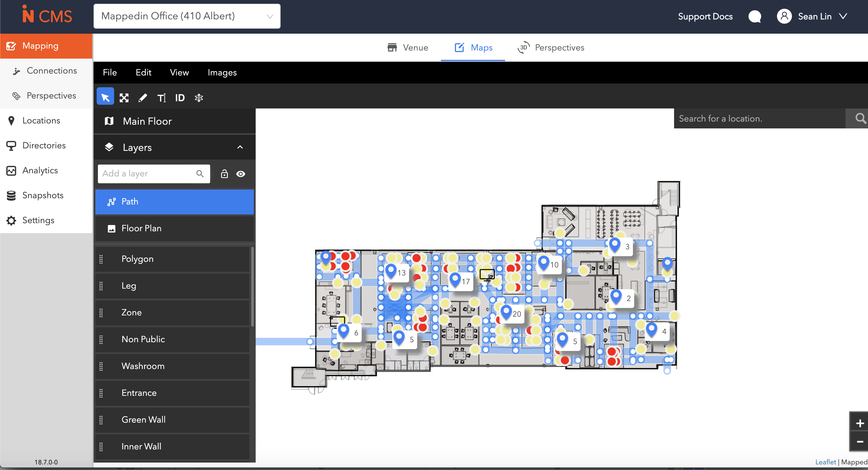Open the Leaflet attribution link
Screen dimensions: 868x470
[826, 462]
